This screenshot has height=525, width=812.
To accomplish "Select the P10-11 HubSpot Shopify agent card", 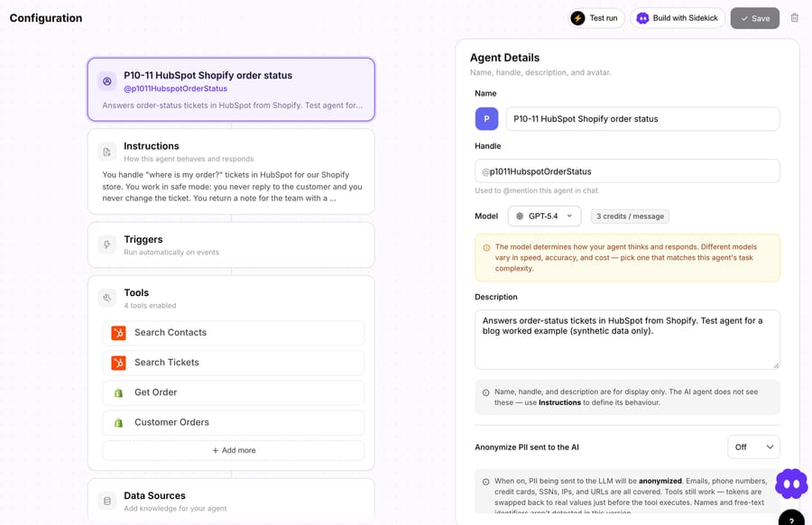I will (231, 89).
